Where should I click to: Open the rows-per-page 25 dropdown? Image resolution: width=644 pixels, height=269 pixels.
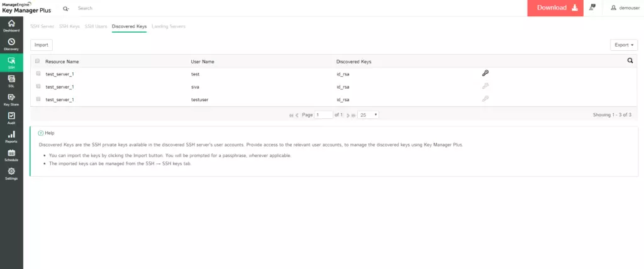coord(368,115)
